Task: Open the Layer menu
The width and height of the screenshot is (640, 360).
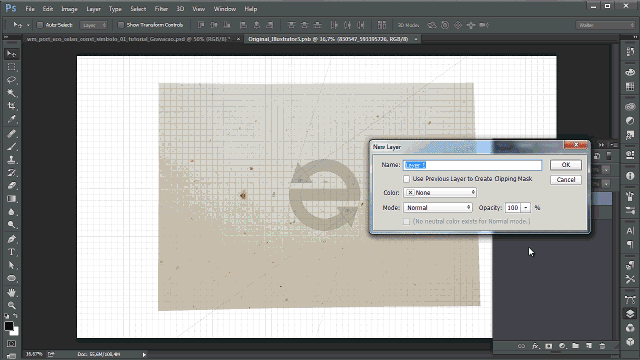Action: click(x=93, y=9)
